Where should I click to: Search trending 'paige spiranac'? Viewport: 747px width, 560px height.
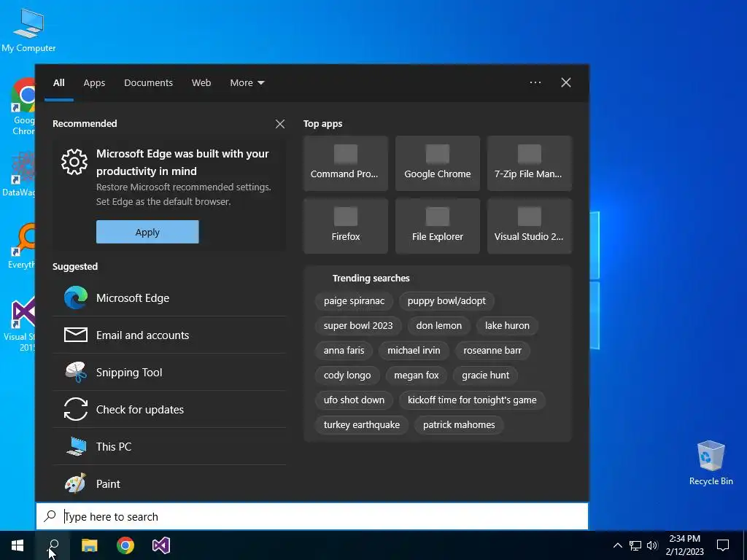(x=354, y=301)
